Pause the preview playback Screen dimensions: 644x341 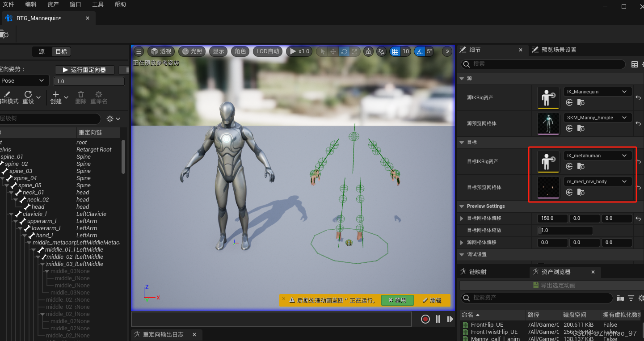coord(438,319)
